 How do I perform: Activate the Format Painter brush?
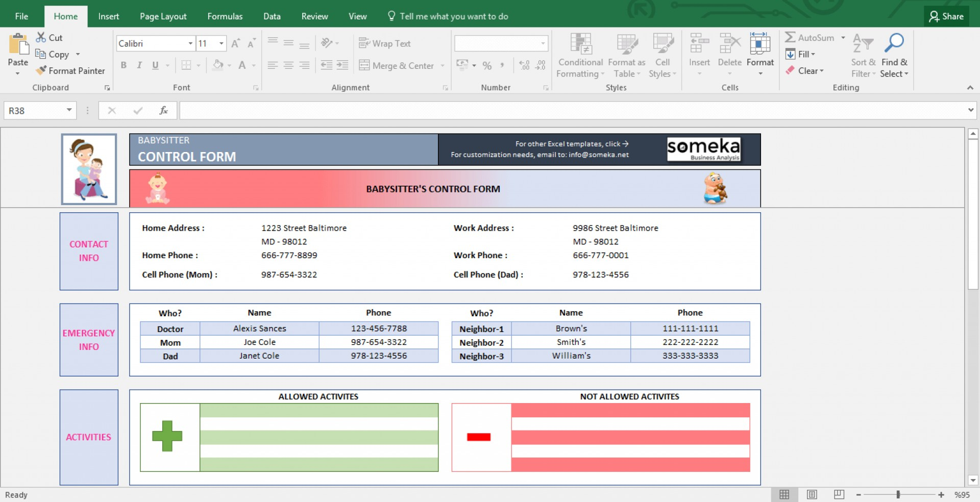tap(41, 70)
